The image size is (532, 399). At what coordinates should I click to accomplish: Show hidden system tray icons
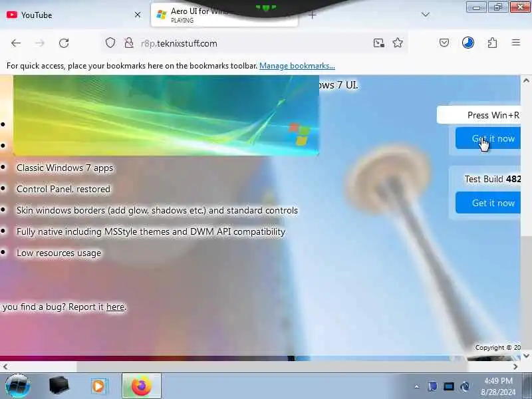417,386
